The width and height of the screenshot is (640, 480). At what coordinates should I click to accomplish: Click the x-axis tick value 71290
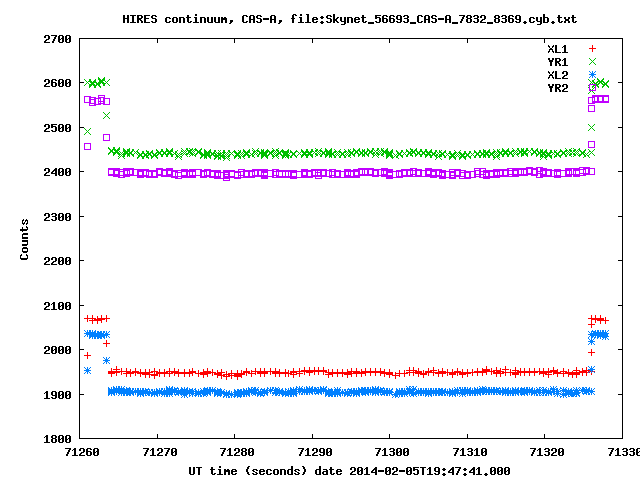point(315,452)
